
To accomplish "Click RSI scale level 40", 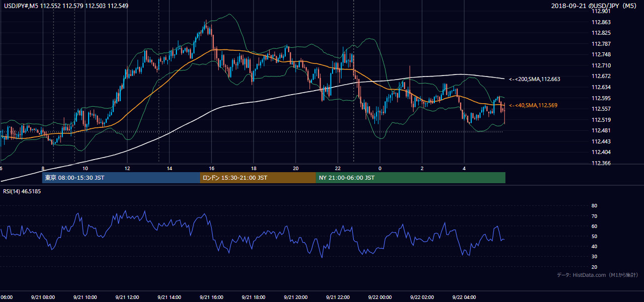I will [x=594, y=247].
